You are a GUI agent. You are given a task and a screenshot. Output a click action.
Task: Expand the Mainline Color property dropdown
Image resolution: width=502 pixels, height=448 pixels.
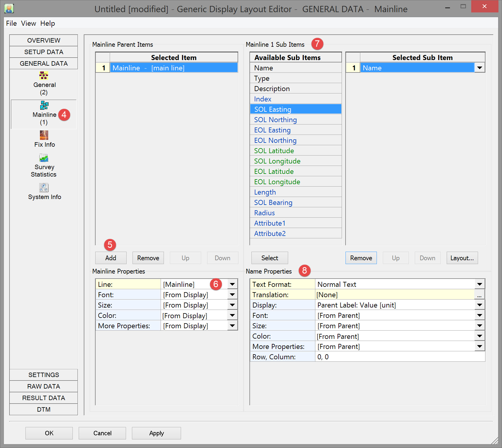click(x=233, y=316)
